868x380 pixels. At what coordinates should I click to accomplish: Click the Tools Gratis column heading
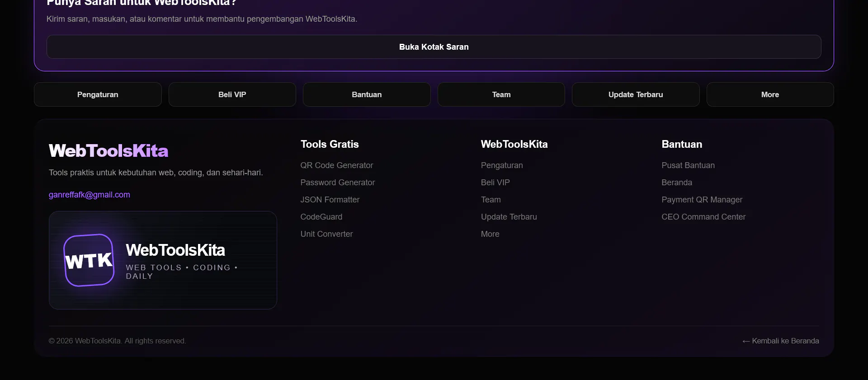pyautogui.click(x=330, y=145)
